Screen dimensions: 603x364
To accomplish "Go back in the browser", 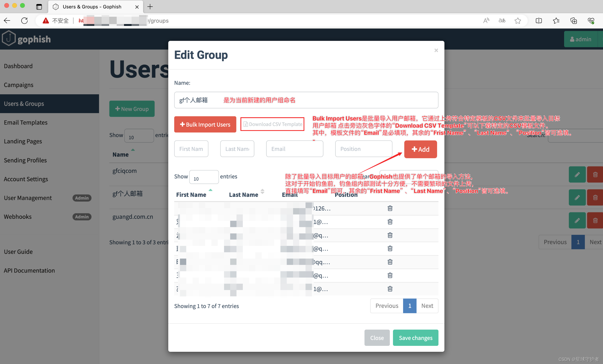I will [7, 21].
